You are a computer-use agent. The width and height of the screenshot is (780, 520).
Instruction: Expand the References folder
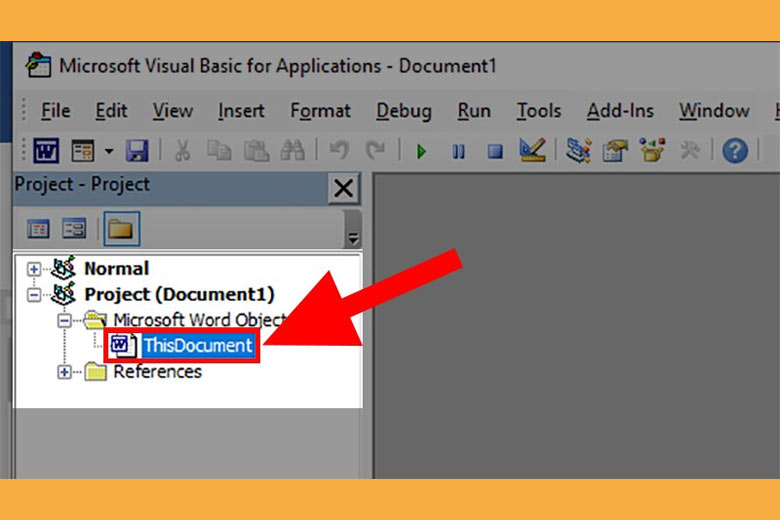click(x=64, y=372)
